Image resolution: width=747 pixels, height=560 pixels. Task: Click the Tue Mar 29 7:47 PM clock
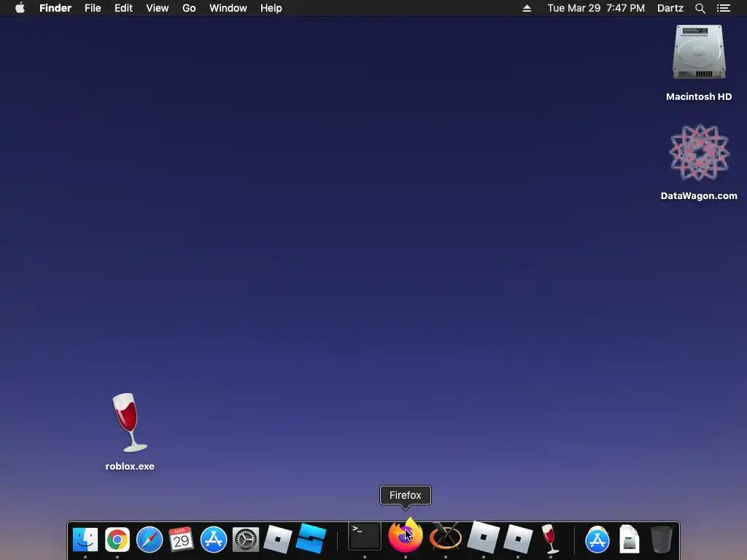[596, 8]
